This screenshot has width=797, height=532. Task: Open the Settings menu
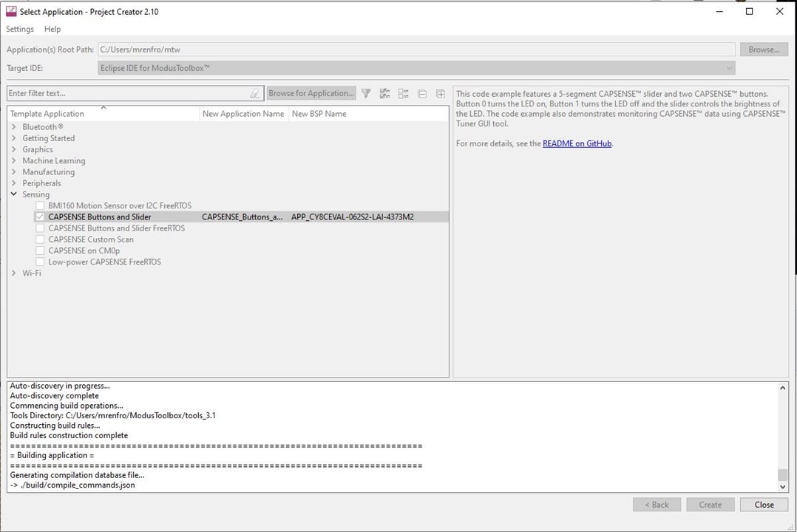(20, 29)
